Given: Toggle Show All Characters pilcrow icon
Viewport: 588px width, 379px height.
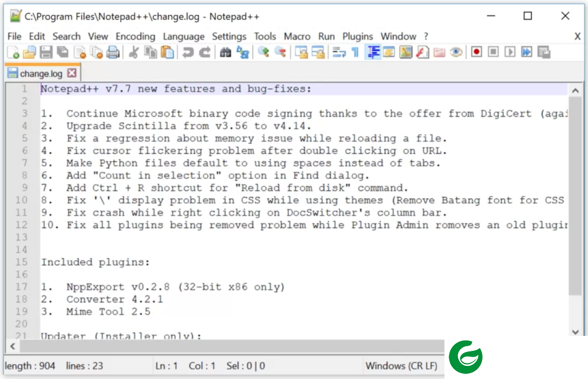Looking at the screenshot, I should click(355, 52).
